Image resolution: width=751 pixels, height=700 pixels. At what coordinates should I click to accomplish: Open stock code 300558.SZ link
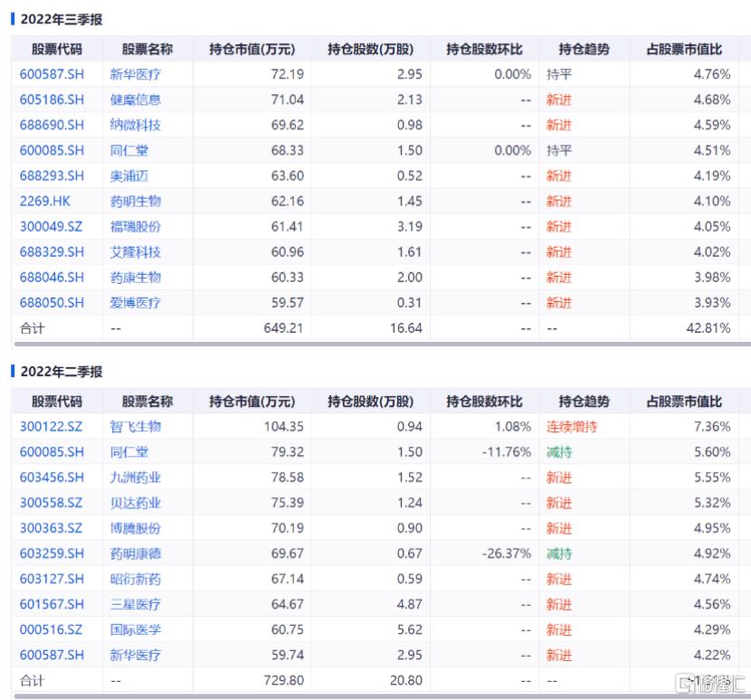51,503
